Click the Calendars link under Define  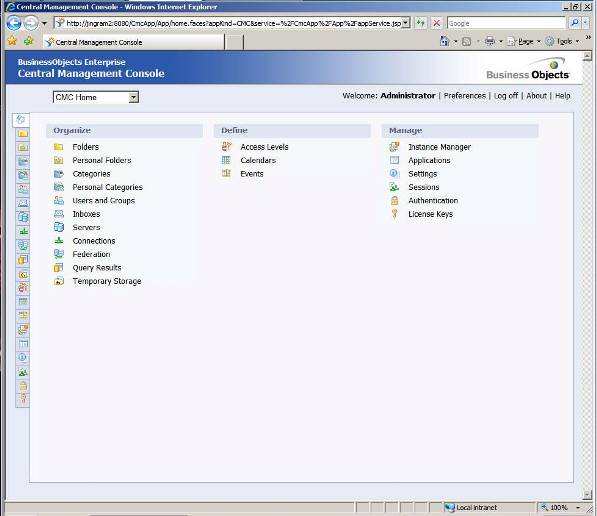(258, 160)
